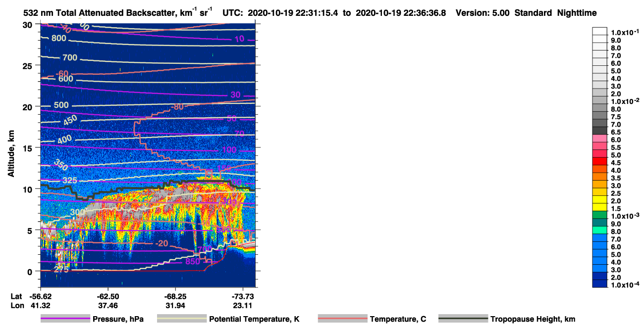Click longitude value '23.11'
The width and height of the screenshot is (644, 330).
pyautogui.click(x=242, y=305)
